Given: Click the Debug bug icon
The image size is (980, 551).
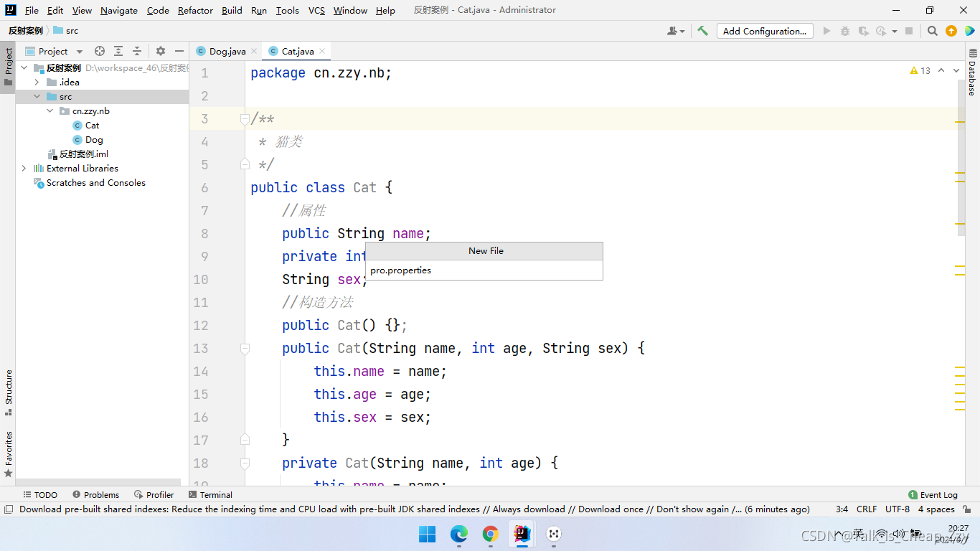Looking at the screenshot, I should click(844, 31).
